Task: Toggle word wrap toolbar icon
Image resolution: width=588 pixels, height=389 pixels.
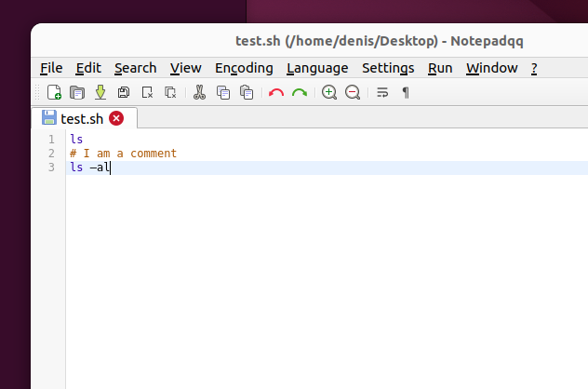Action: click(x=382, y=92)
